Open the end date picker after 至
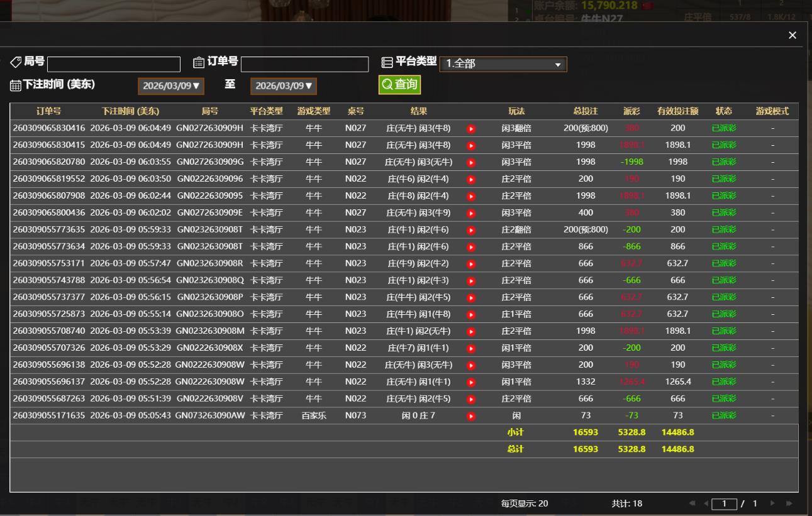 coord(283,85)
